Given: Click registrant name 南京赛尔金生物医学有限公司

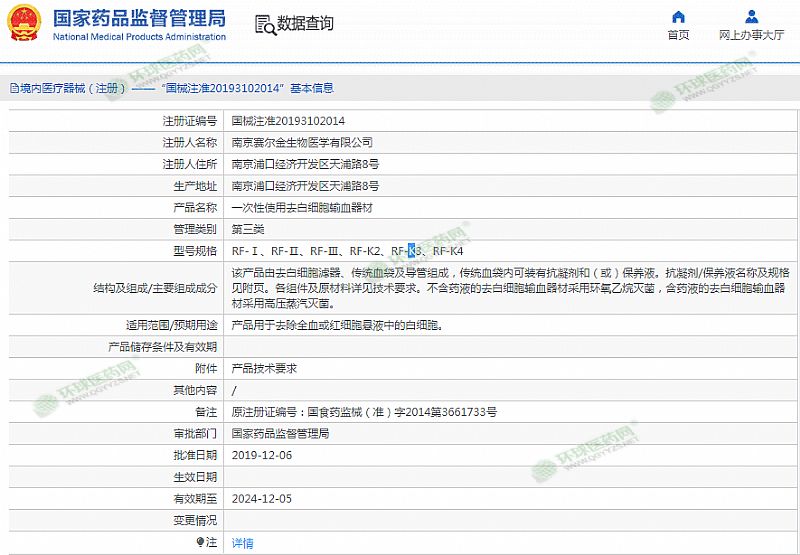Looking at the screenshot, I should (x=302, y=143).
